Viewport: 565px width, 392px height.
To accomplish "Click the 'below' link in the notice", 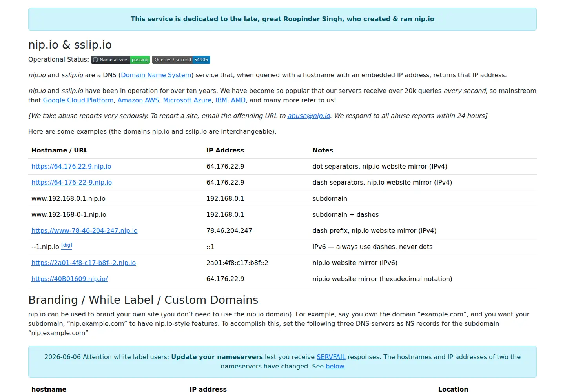I will 335,366.
